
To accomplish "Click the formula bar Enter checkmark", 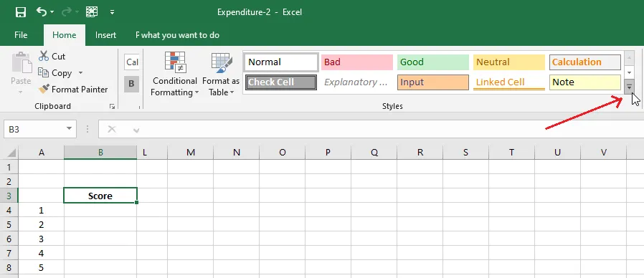I will point(136,130).
